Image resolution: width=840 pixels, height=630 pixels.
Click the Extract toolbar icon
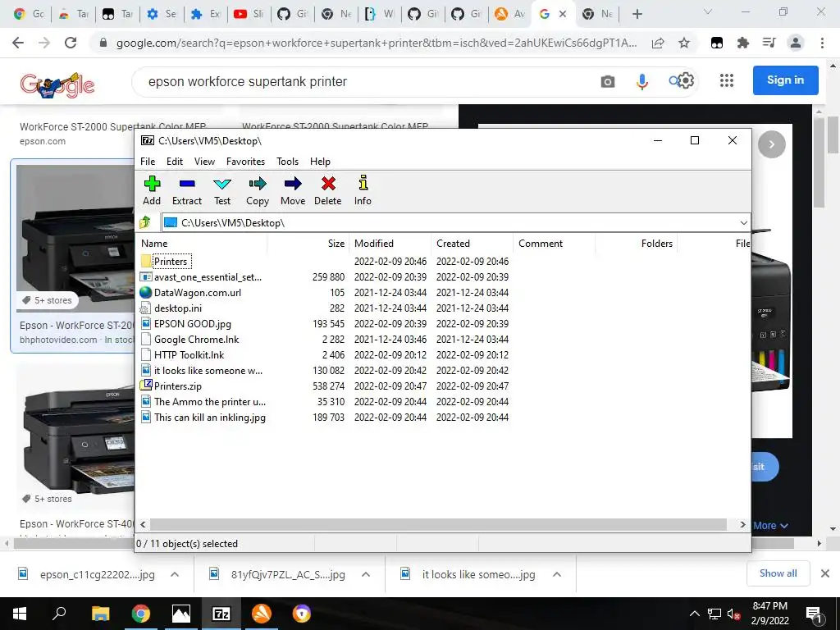(x=187, y=190)
